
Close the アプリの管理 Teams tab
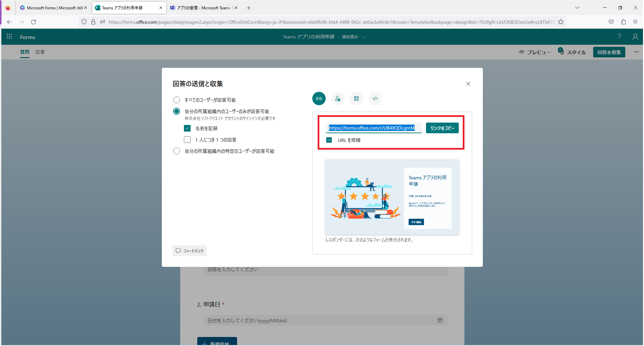click(236, 8)
